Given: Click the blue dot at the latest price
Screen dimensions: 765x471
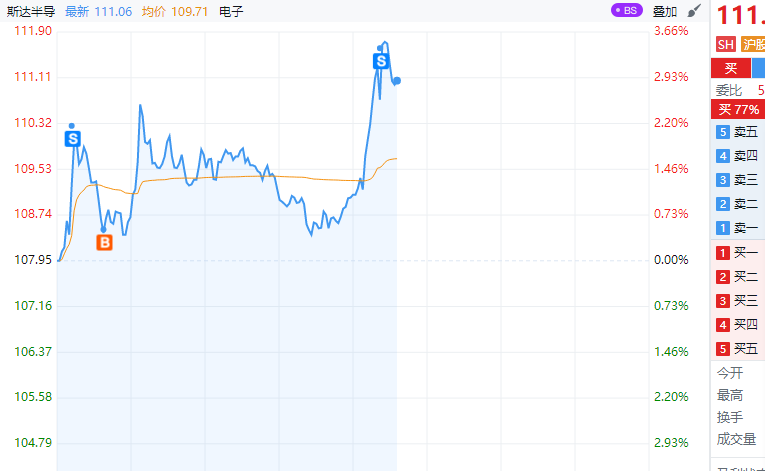Looking at the screenshot, I should [x=397, y=81].
